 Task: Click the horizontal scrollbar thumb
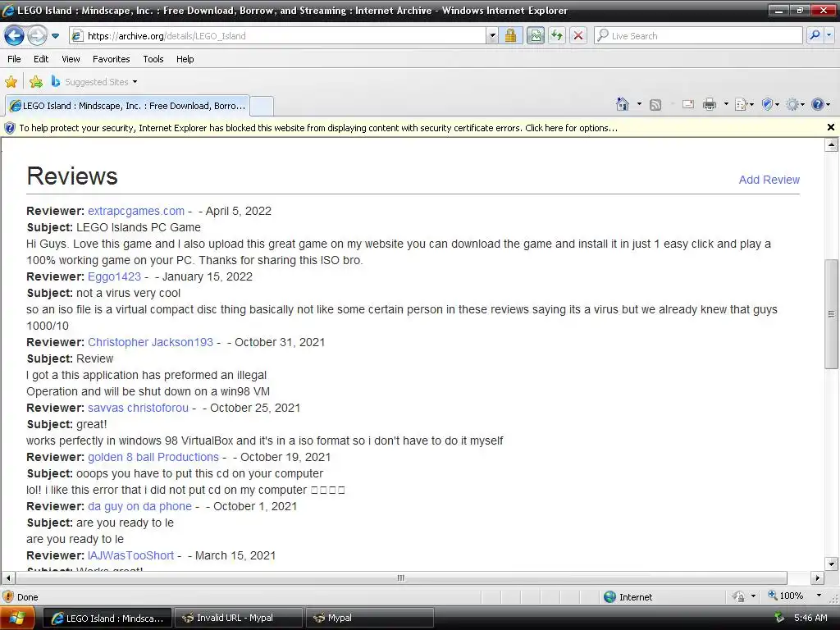400,578
